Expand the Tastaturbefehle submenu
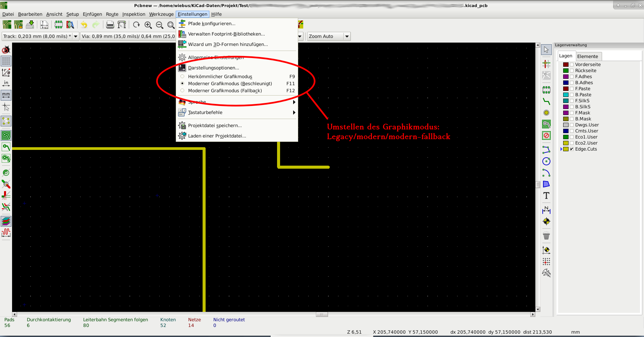Screen dimensions: 644x337 click(x=237, y=112)
